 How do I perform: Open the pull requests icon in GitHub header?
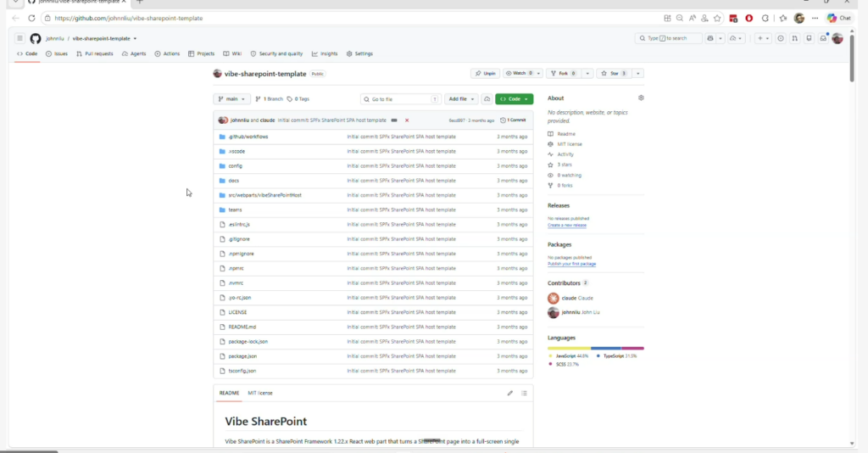click(795, 38)
